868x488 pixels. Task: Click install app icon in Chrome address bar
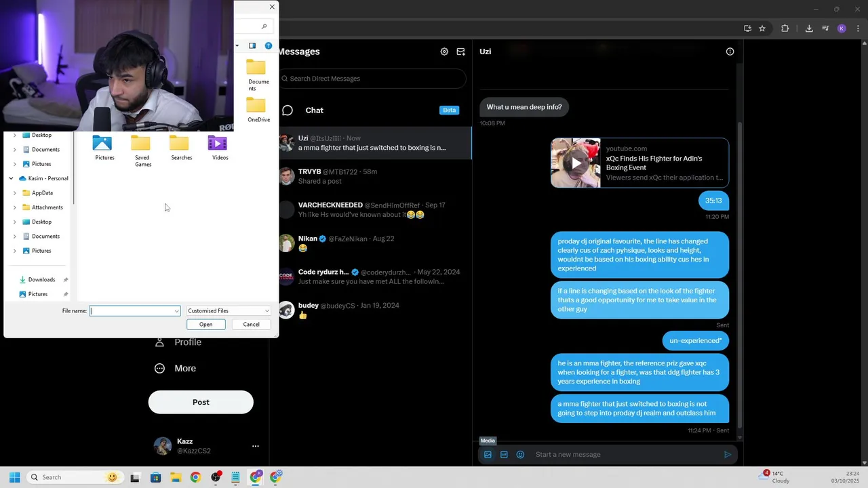coord(747,28)
